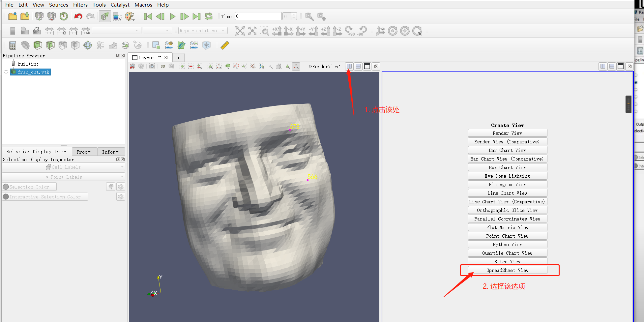The width and height of the screenshot is (644, 322).
Task: Click the Stream Tracer filter icon
Action: coord(100,45)
